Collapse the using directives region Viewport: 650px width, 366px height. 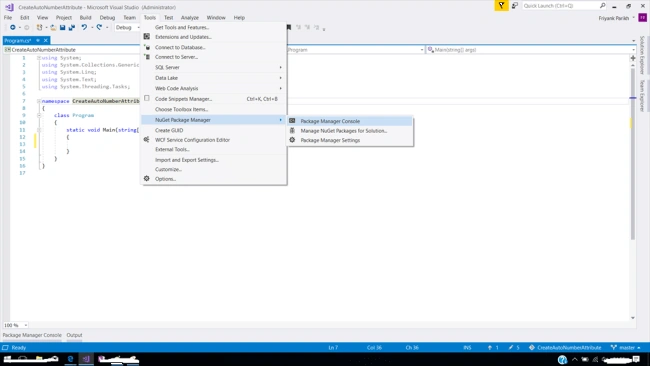pyautogui.click(x=39, y=58)
